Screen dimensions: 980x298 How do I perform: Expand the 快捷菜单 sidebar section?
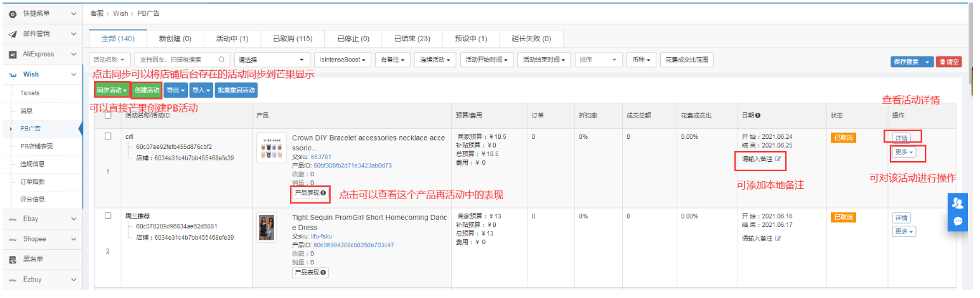click(x=74, y=13)
